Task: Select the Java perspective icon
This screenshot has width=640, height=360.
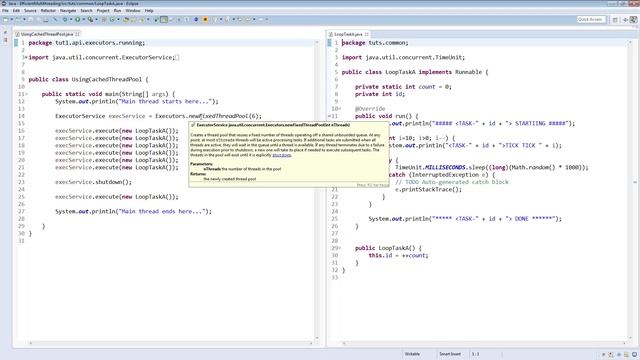Action: point(633,19)
